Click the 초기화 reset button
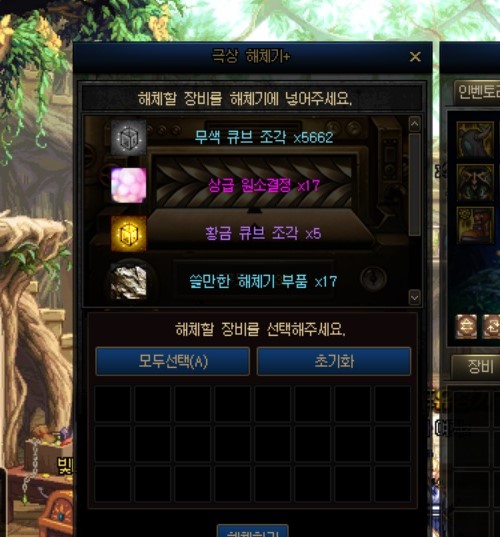 pyautogui.click(x=334, y=361)
